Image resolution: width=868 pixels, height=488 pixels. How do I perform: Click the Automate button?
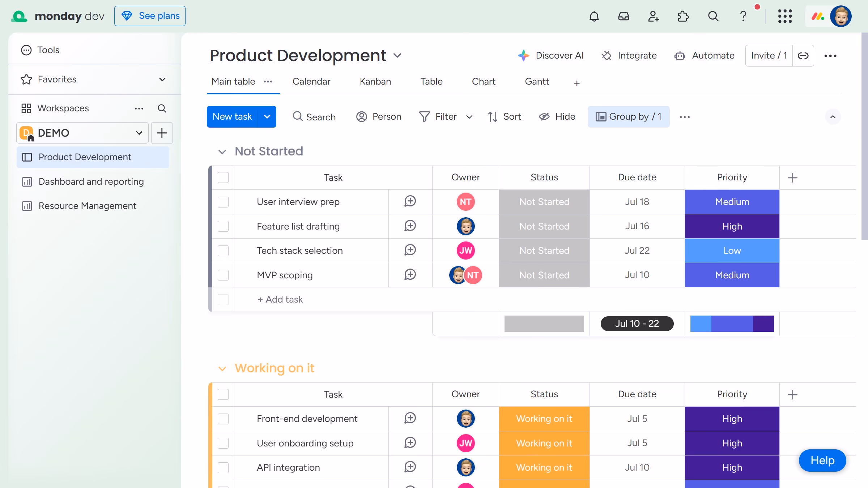(704, 56)
